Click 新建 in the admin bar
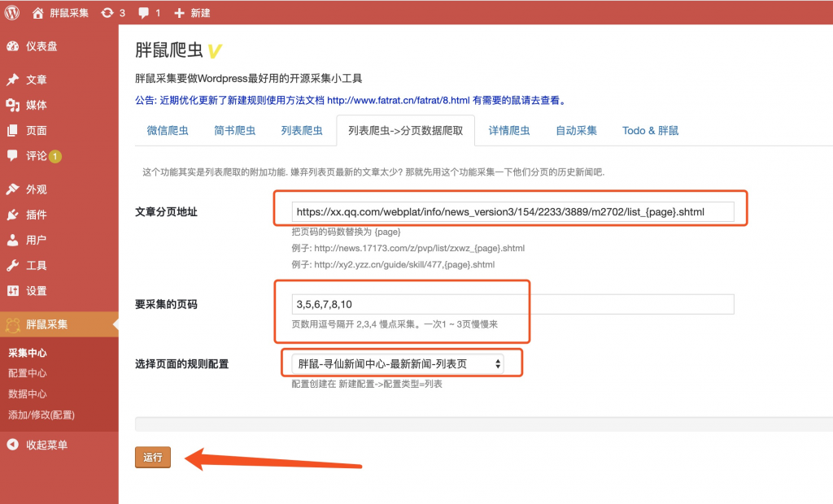This screenshot has height=504, width=833. coord(200,13)
